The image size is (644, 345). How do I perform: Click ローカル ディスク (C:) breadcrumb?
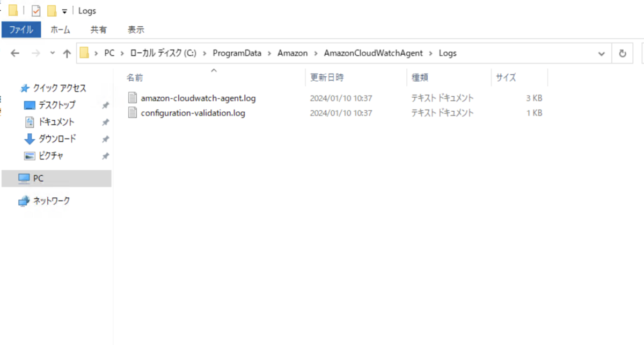tap(163, 53)
